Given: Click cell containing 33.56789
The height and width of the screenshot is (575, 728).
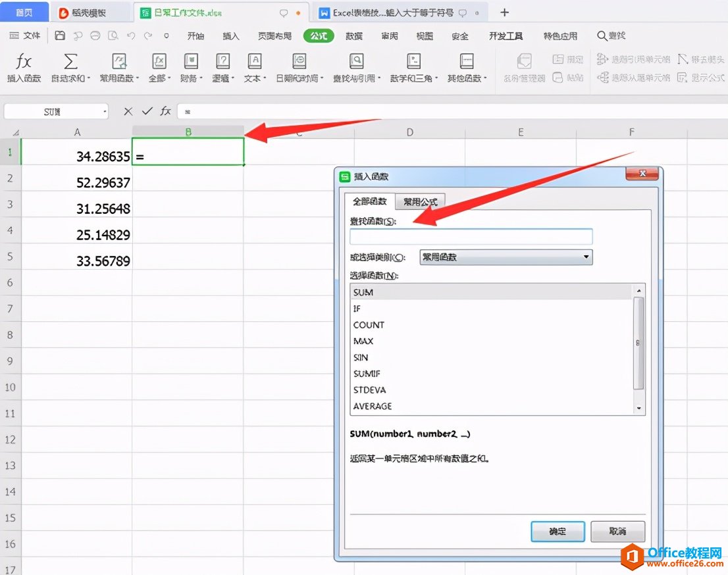Looking at the screenshot, I should point(76,257).
